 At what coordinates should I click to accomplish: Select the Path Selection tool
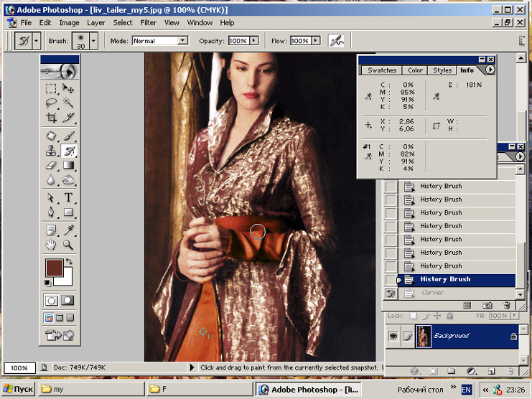point(51,197)
